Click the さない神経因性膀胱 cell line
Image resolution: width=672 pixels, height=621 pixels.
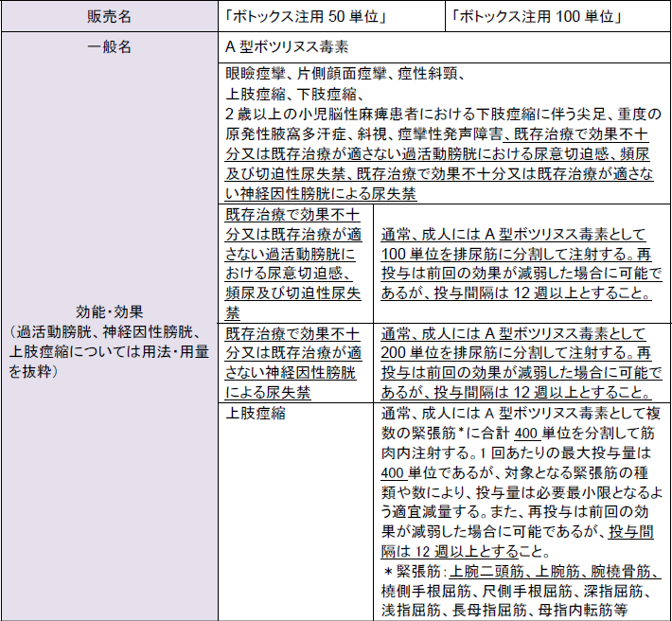tap(291, 373)
